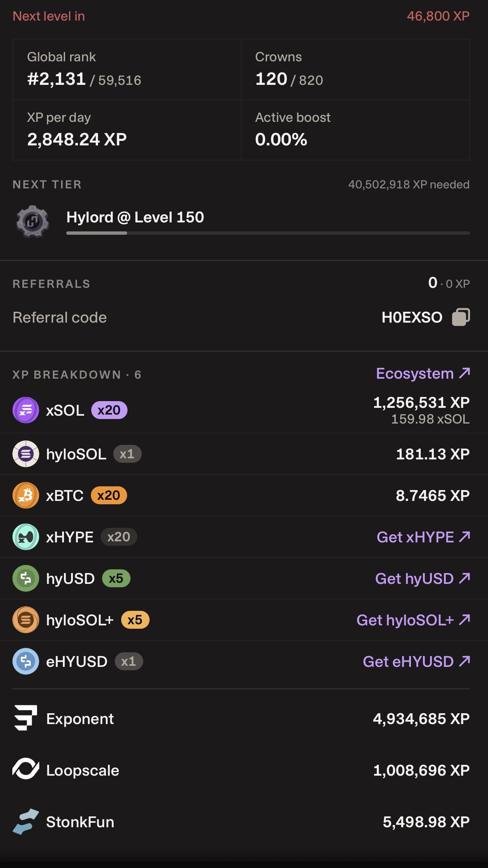Image resolution: width=488 pixels, height=868 pixels.
Task: Click the eHYUSD blue icon
Action: pyautogui.click(x=26, y=661)
